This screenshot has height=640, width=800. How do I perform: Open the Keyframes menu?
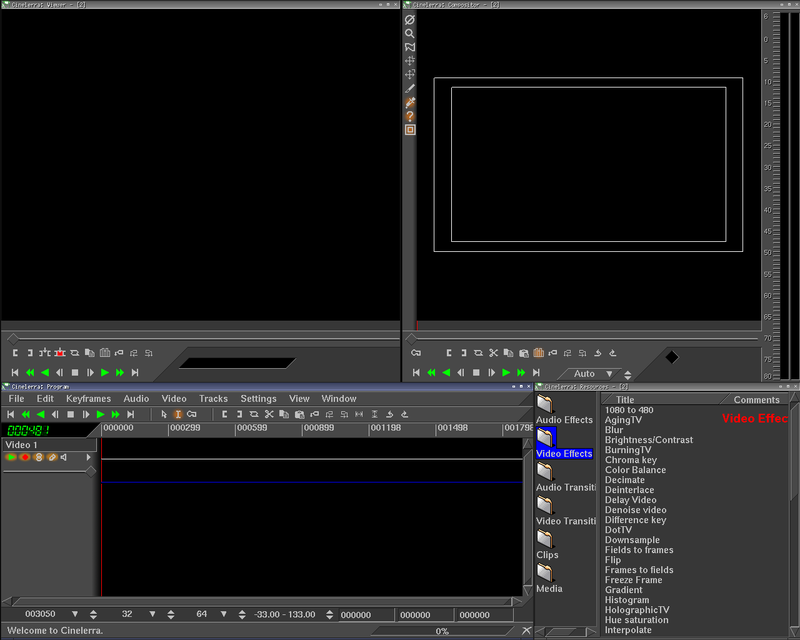pyautogui.click(x=88, y=399)
